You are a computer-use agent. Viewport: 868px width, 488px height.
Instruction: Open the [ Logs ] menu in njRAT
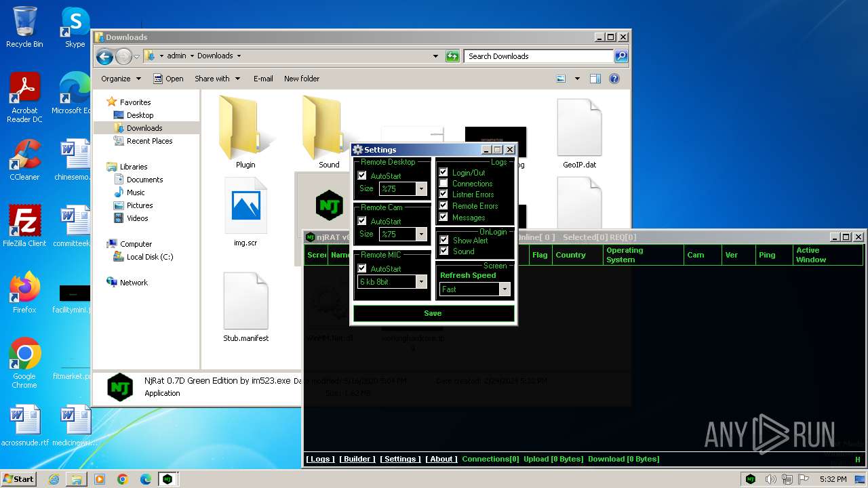(x=320, y=459)
